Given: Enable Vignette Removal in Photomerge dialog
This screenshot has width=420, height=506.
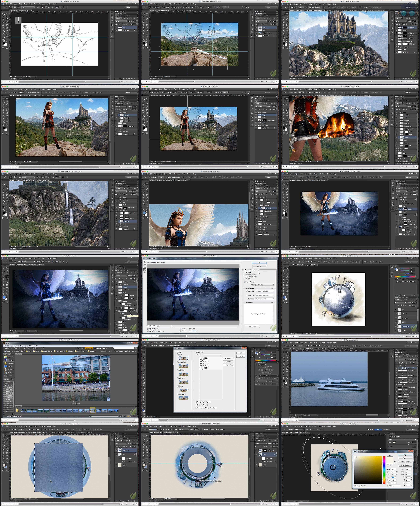Looking at the screenshot, I should click(196, 405).
